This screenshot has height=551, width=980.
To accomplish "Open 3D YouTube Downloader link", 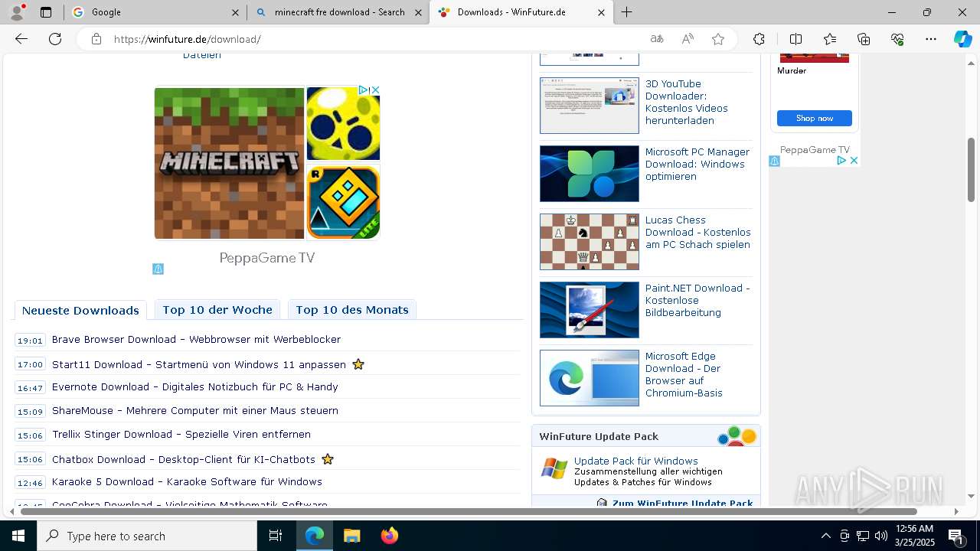I will [x=687, y=102].
